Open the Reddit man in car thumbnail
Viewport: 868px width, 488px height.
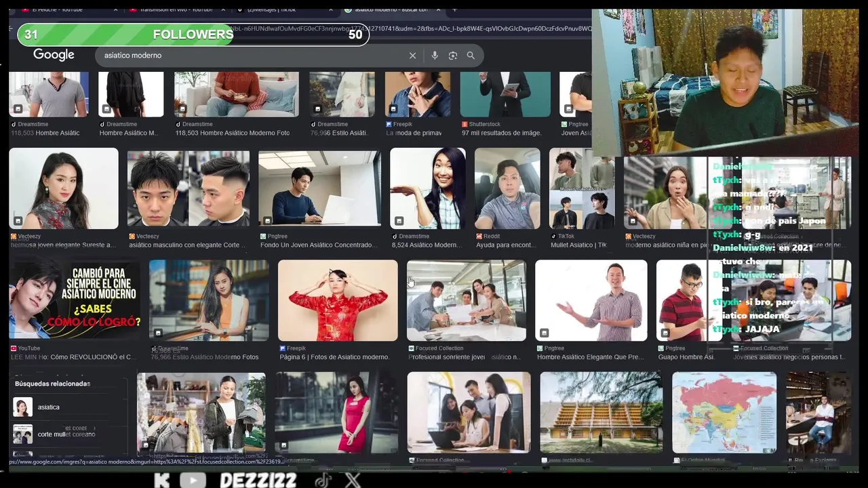[x=507, y=188]
